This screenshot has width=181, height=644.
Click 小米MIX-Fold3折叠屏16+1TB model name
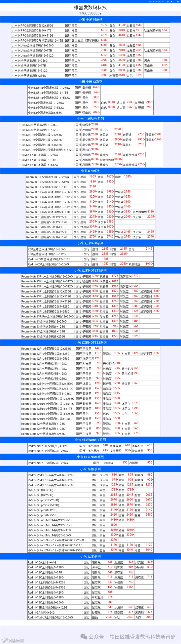pyautogui.click(x=37, y=160)
